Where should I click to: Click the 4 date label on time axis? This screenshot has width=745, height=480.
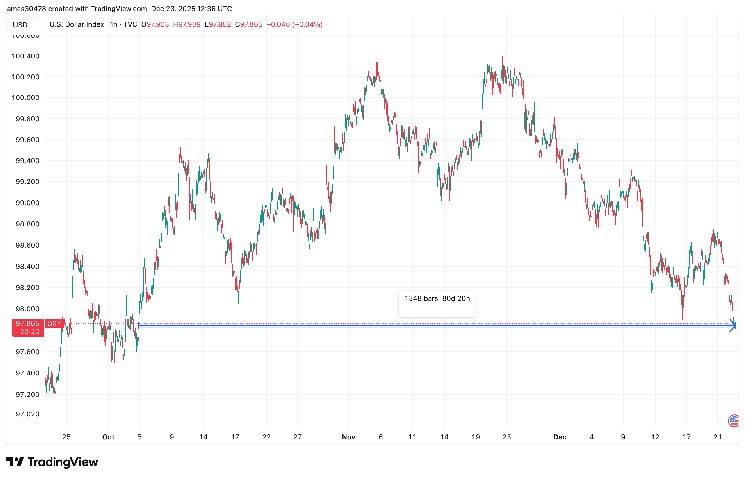click(592, 436)
